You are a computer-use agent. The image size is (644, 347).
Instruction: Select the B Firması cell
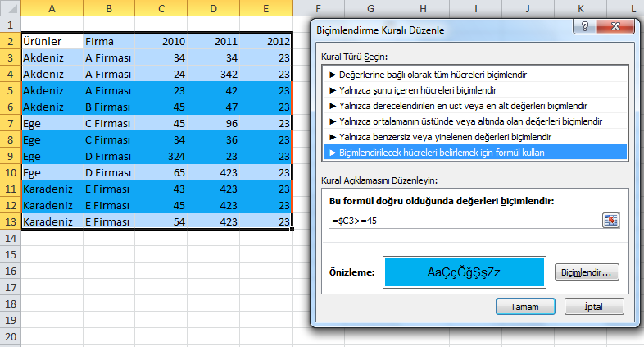108,107
